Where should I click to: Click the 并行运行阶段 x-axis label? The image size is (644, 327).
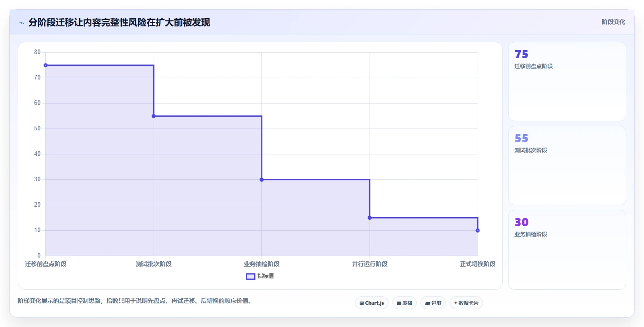pyautogui.click(x=369, y=264)
